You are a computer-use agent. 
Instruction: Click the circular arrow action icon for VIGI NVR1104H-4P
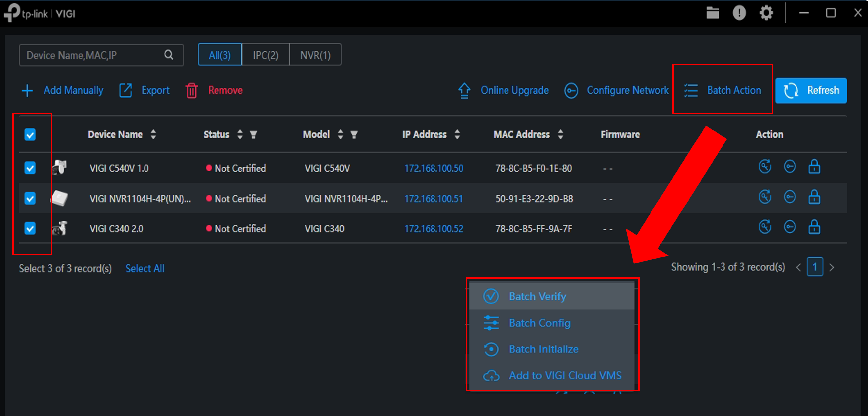click(765, 197)
